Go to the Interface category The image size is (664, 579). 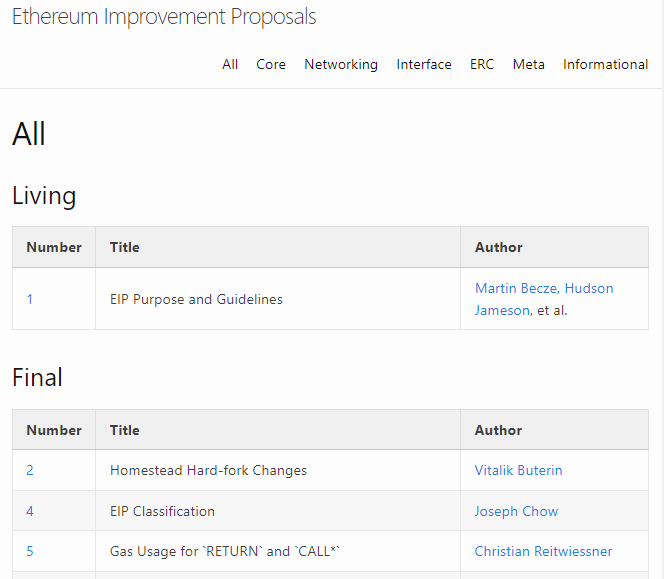point(424,64)
